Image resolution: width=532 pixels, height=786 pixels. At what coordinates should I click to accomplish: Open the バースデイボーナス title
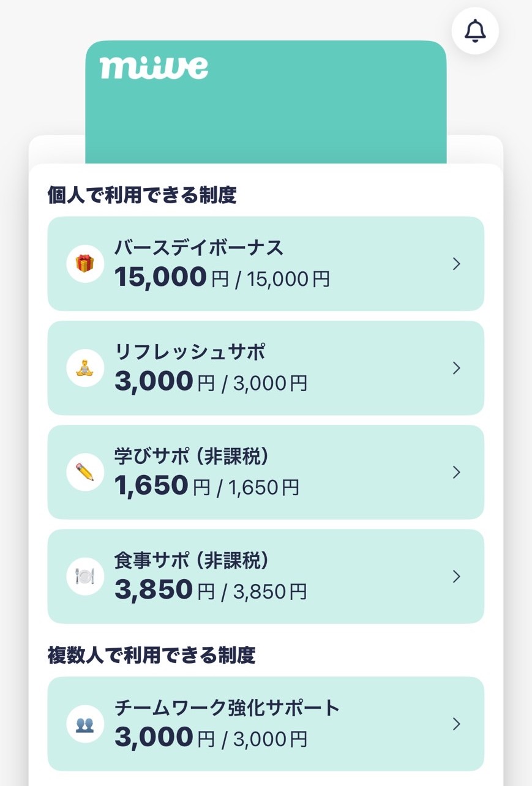(199, 248)
